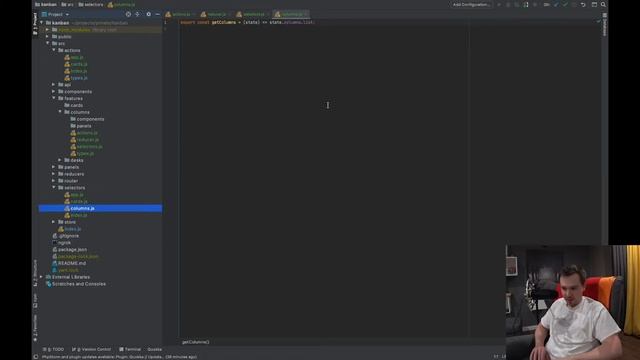
Task: Expand the public folder arrow
Action: 48,37
